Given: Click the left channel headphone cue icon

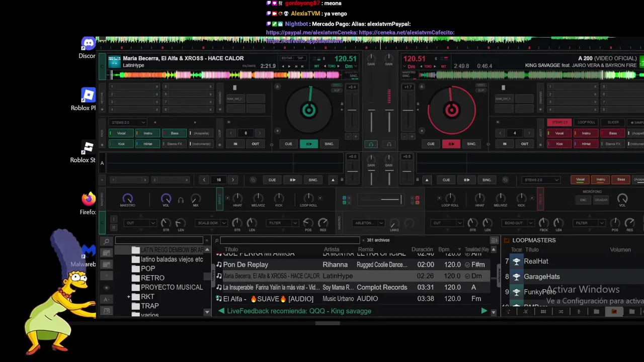Looking at the screenshot, I should pos(371,144).
